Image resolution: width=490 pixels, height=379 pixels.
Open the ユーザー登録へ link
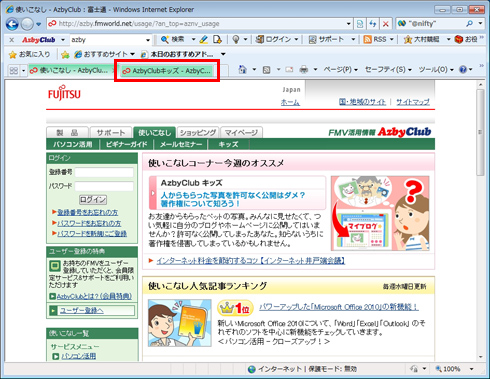82,310
